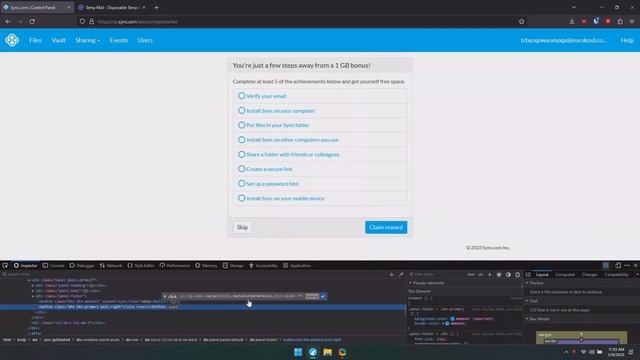This screenshot has height=360, width=640.
Task: Add new CSS rule plus icon
Action: (490, 275)
